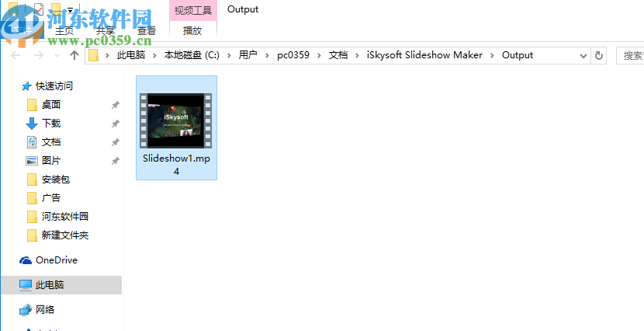Open the 新建文件夹 folder
The image size is (644, 331).
65,235
